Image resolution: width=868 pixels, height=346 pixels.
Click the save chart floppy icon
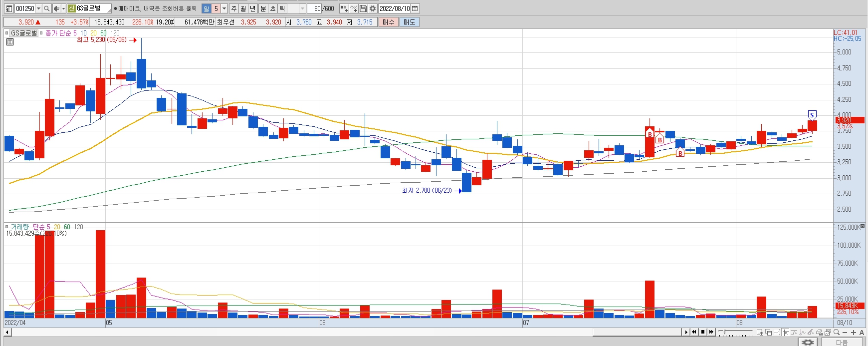[363, 8]
